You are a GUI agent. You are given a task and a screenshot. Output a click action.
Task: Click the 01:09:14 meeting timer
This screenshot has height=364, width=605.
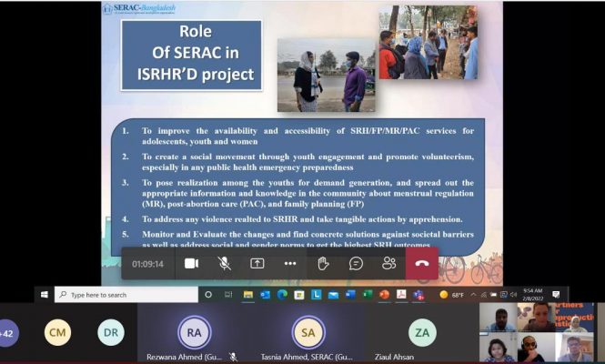147,264
